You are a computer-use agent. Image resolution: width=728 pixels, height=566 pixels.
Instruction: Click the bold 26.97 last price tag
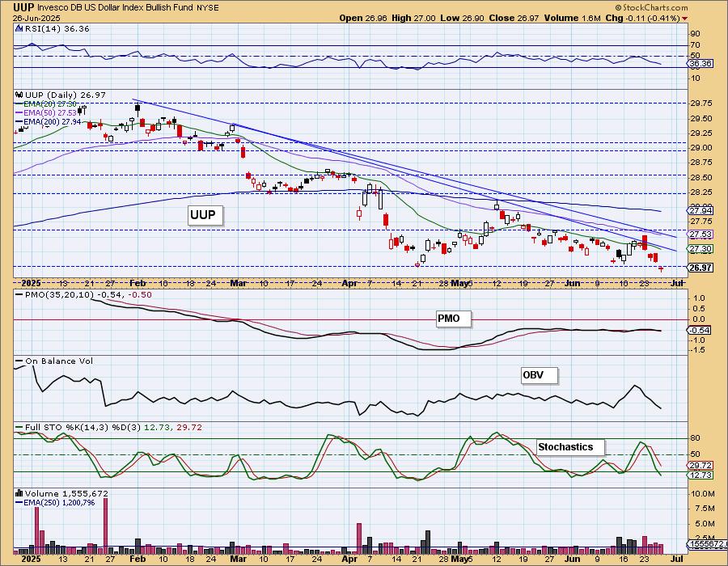tap(701, 268)
